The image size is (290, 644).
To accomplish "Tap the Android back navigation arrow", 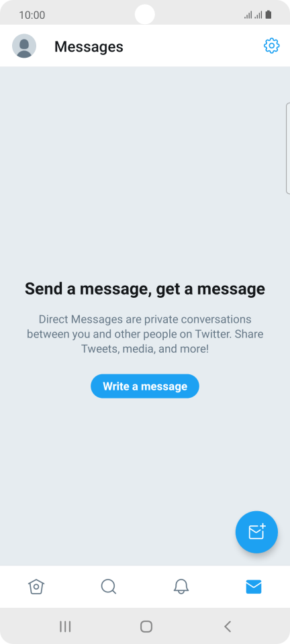I will pyautogui.click(x=228, y=627).
